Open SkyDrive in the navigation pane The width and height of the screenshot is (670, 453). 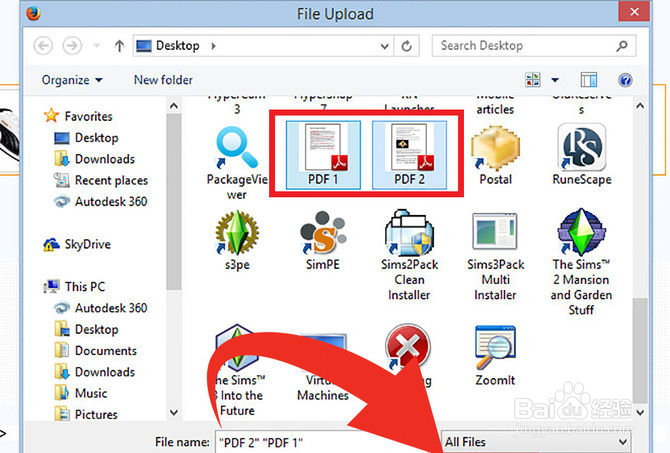77,244
